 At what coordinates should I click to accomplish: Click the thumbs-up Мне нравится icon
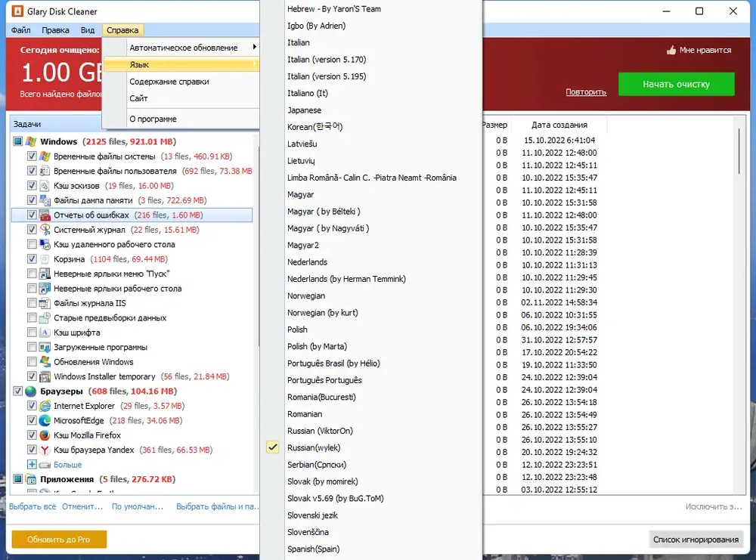click(x=671, y=50)
